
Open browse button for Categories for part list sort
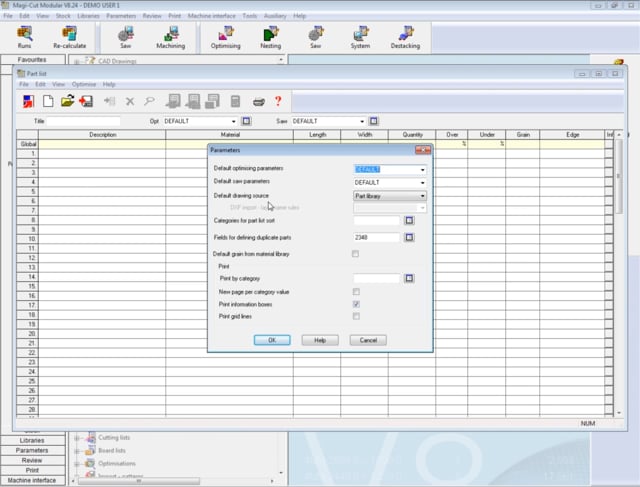pos(409,220)
